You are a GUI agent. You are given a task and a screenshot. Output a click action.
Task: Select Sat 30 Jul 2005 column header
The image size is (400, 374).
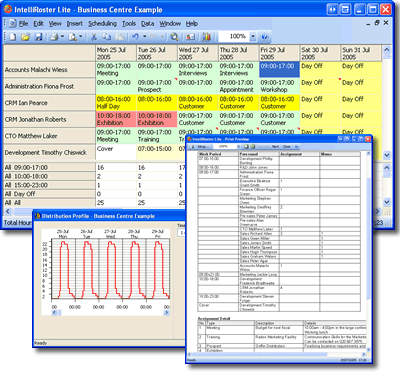[x=320, y=53]
